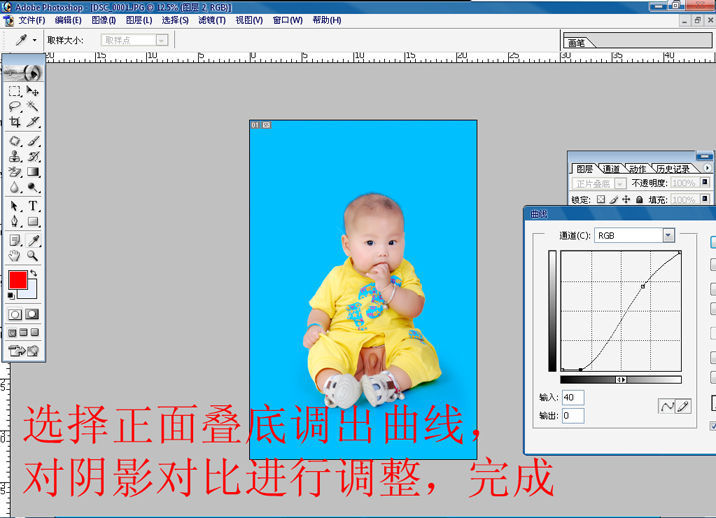Open the 帮助 menu
Viewport: 716px width, 518px height.
click(x=326, y=20)
